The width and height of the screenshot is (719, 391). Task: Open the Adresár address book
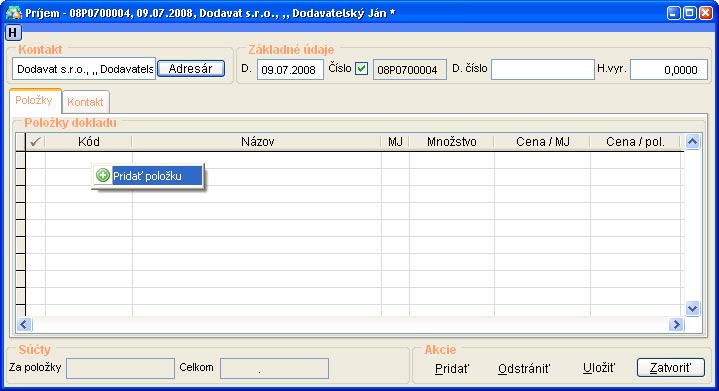[x=191, y=69]
